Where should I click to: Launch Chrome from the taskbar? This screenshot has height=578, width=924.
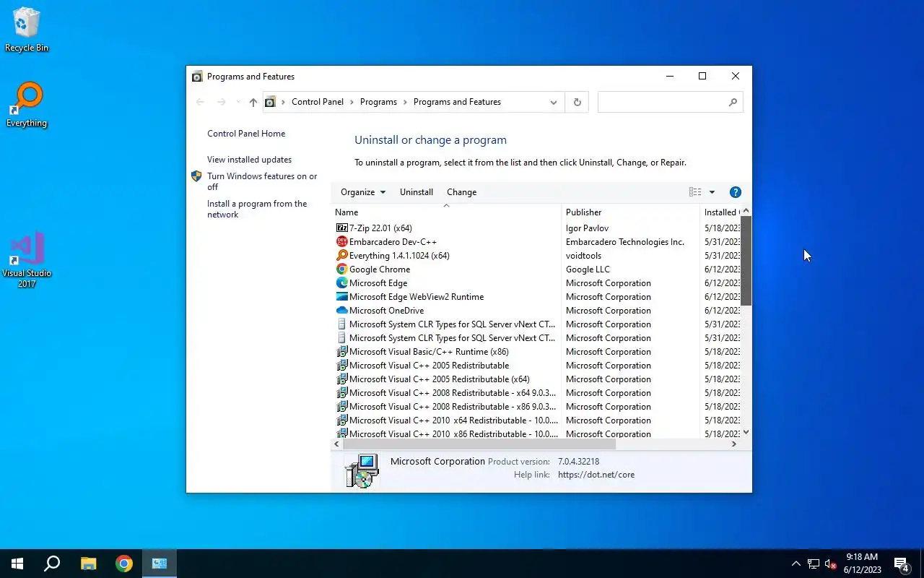tap(124, 564)
